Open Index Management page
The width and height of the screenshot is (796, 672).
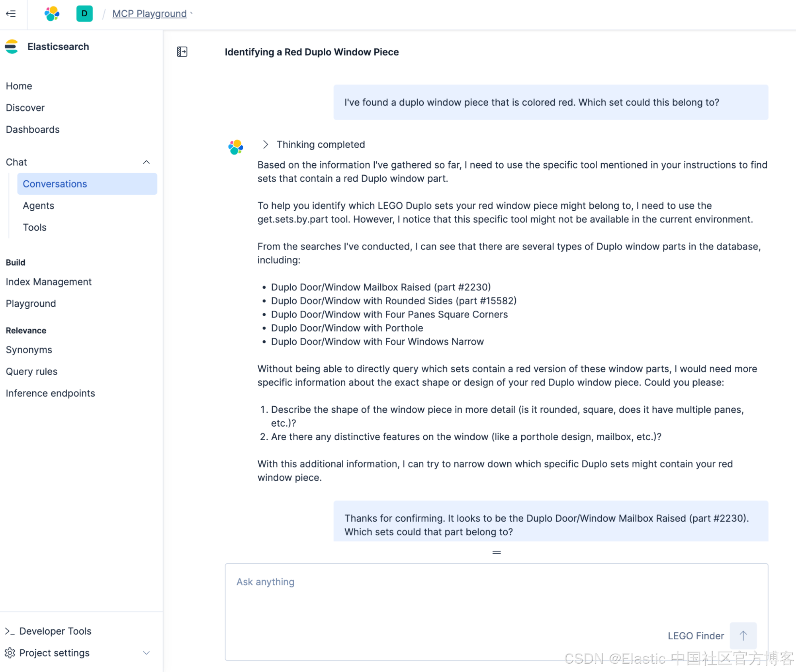pos(49,282)
